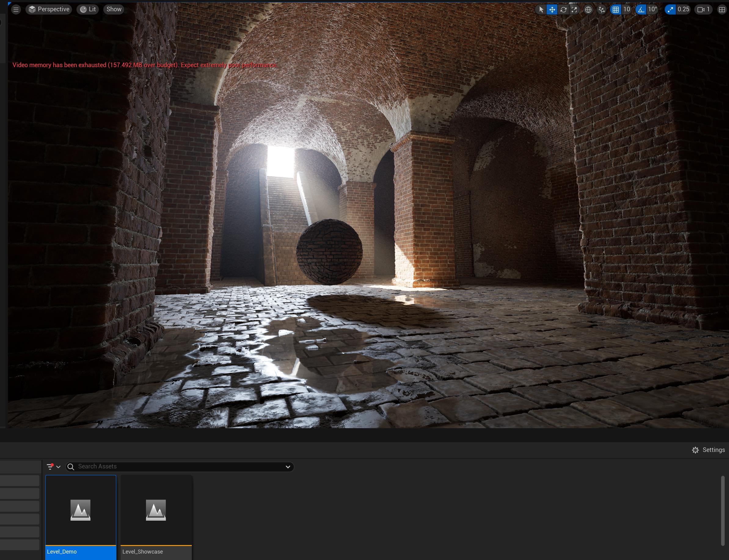
Task: Open the viewport layout grid icon
Action: coord(722,10)
